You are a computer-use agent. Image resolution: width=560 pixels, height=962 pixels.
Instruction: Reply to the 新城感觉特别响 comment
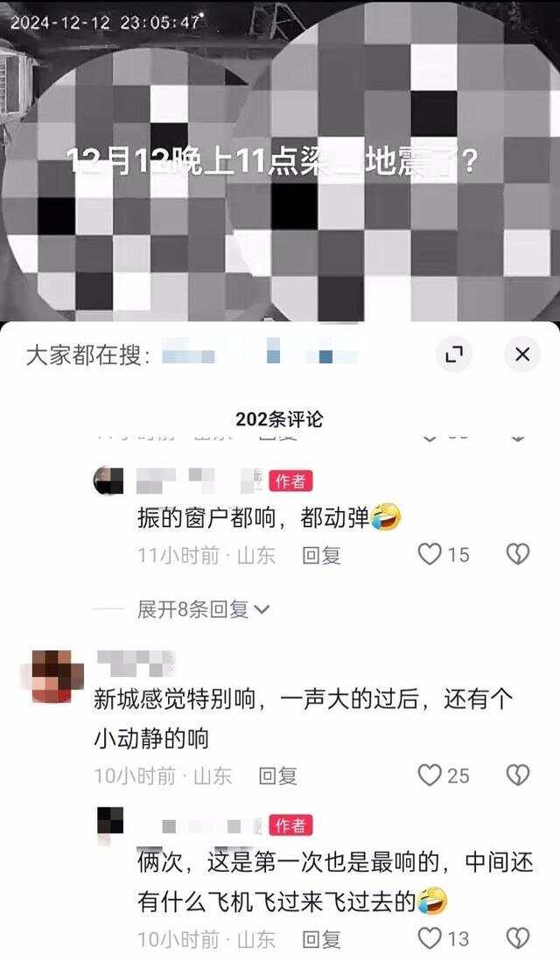278,776
